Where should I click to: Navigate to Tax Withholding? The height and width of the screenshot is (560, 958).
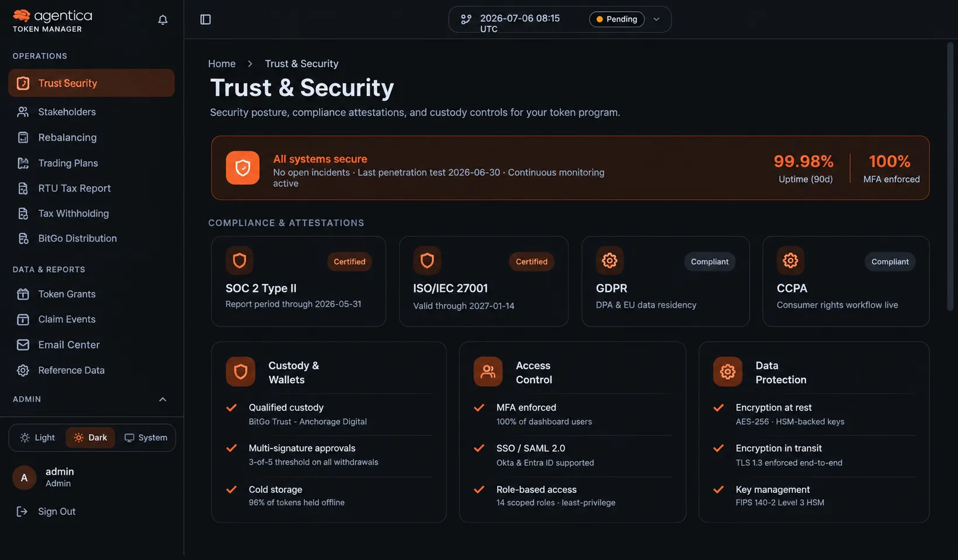[91, 213]
